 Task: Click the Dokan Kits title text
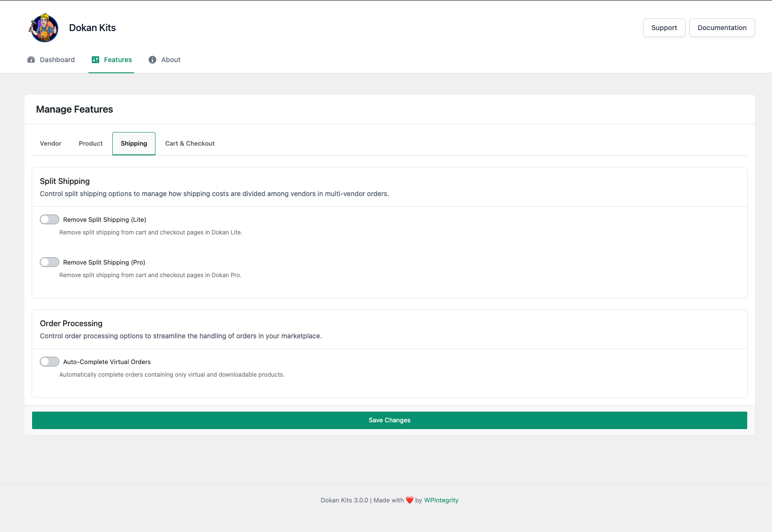(x=92, y=28)
